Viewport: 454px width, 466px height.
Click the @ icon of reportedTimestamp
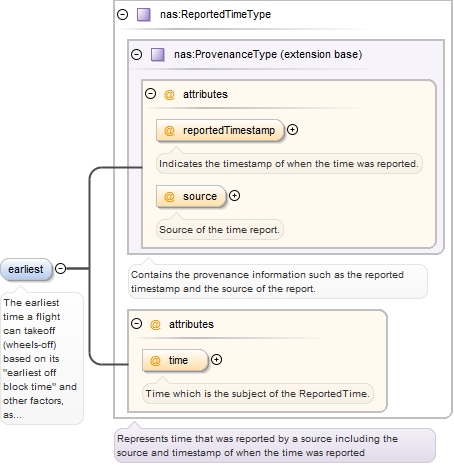pyautogui.click(x=169, y=130)
